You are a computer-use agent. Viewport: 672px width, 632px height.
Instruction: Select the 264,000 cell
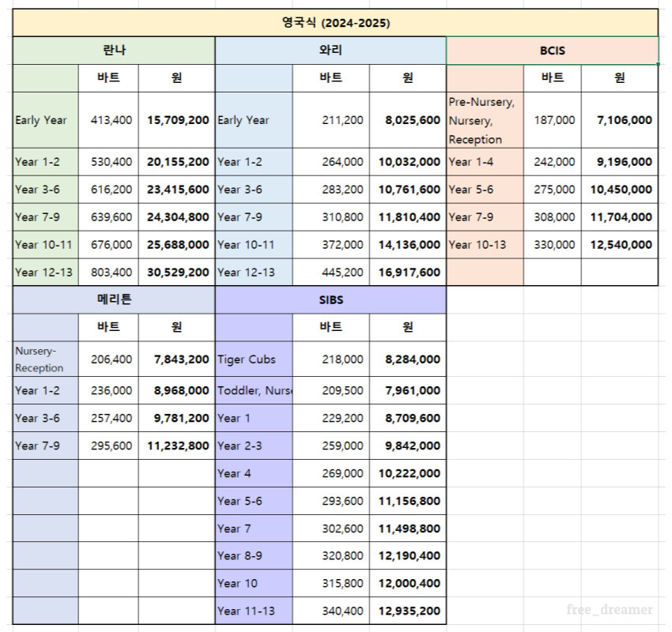coord(330,162)
